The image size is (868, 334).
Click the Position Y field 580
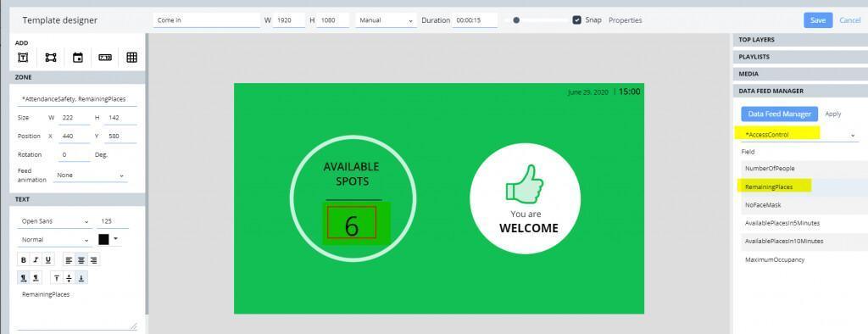[120, 136]
